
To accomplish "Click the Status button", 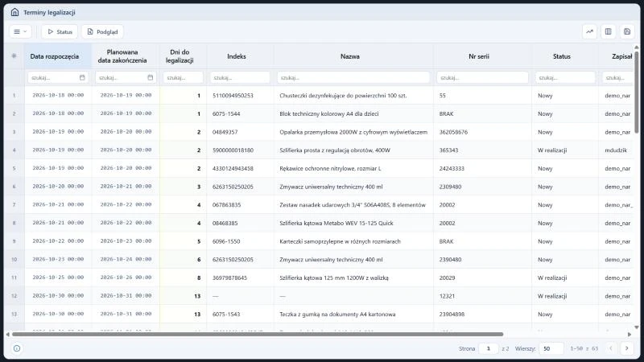I will point(60,31).
